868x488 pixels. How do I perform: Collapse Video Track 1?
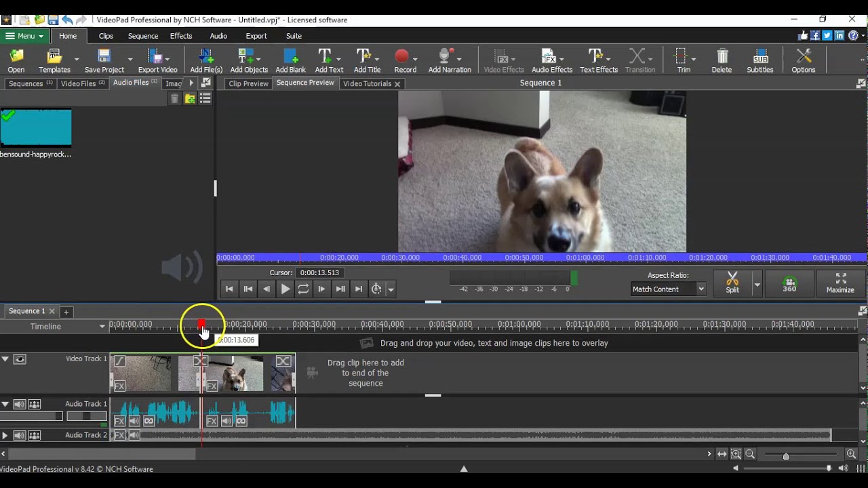click(5, 359)
